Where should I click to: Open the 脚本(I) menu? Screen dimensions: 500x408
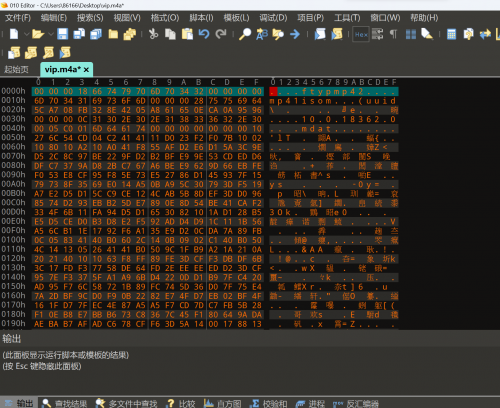tap(201, 18)
